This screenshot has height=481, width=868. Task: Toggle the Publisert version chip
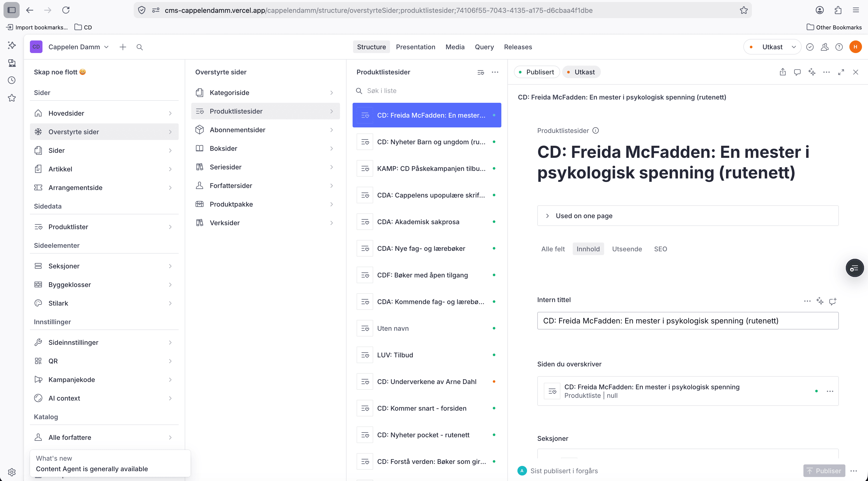pos(537,72)
